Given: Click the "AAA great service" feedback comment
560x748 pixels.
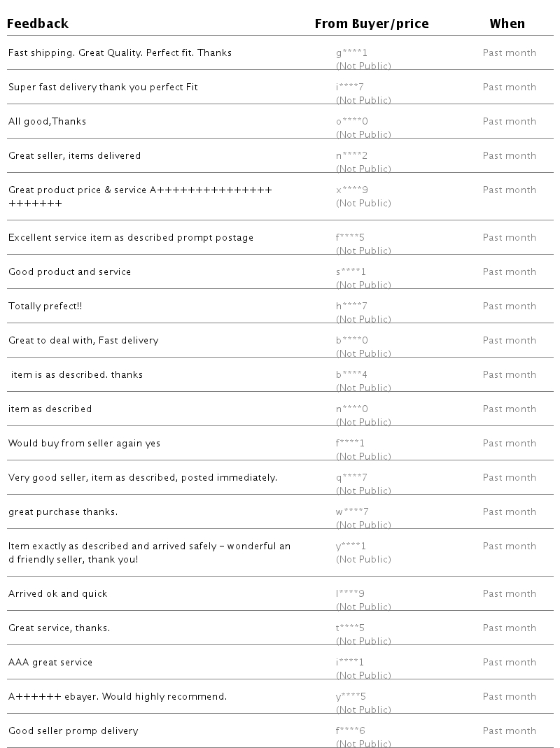Looking at the screenshot, I should 50,662.
